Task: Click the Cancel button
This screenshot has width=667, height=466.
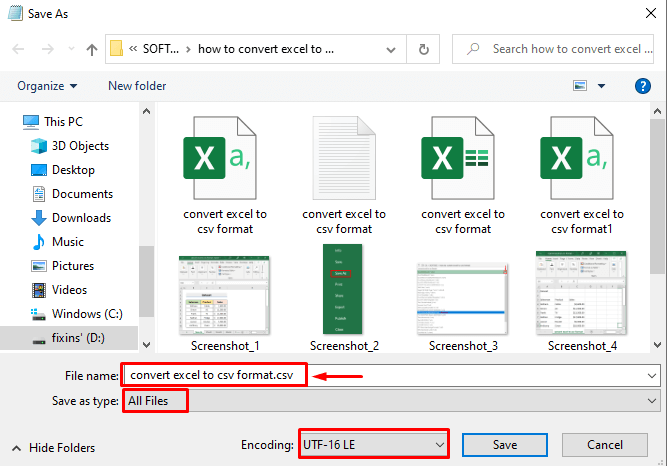Action: click(x=605, y=443)
